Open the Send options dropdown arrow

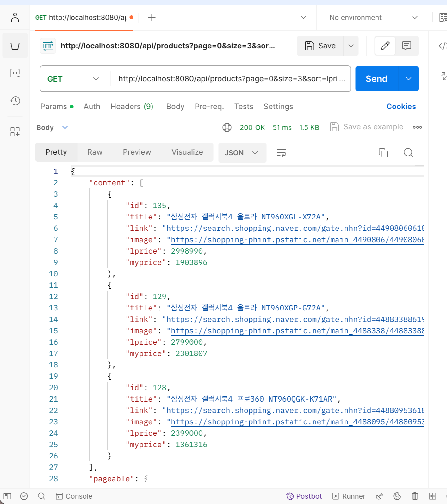point(408,79)
